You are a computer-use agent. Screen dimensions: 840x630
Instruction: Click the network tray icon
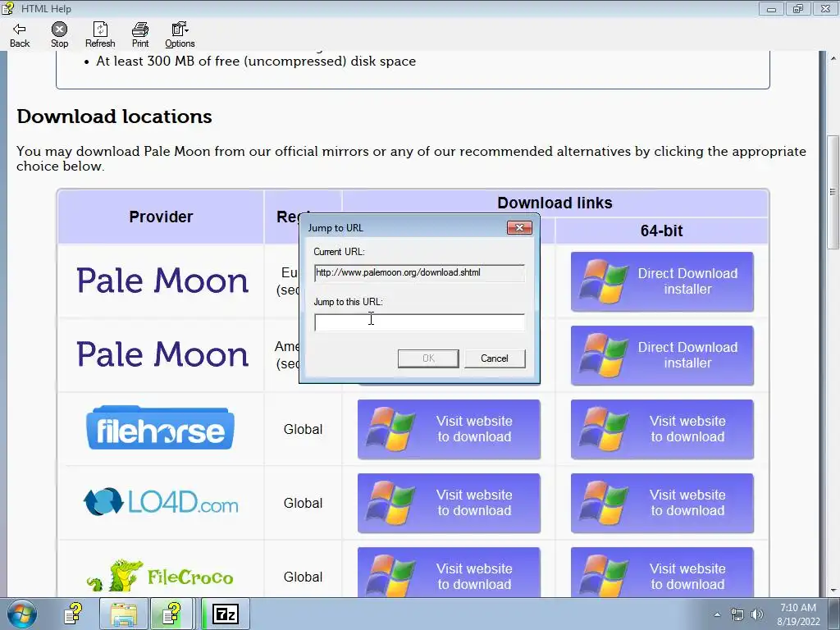point(737,615)
